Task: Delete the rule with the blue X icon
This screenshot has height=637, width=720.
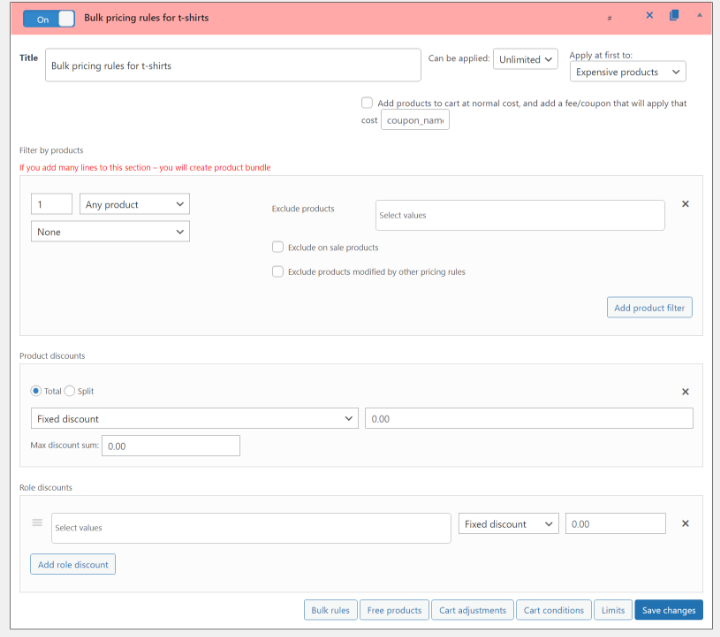Action: [649, 16]
